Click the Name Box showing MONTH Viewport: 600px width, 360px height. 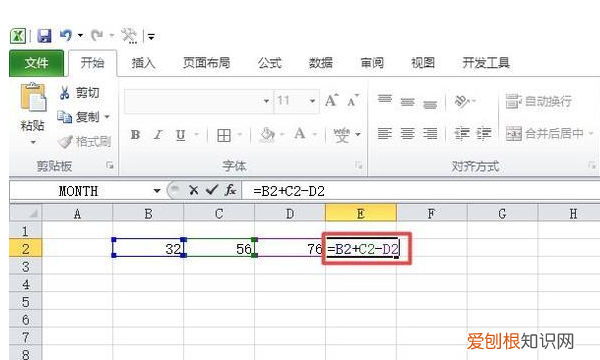coord(79,191)
